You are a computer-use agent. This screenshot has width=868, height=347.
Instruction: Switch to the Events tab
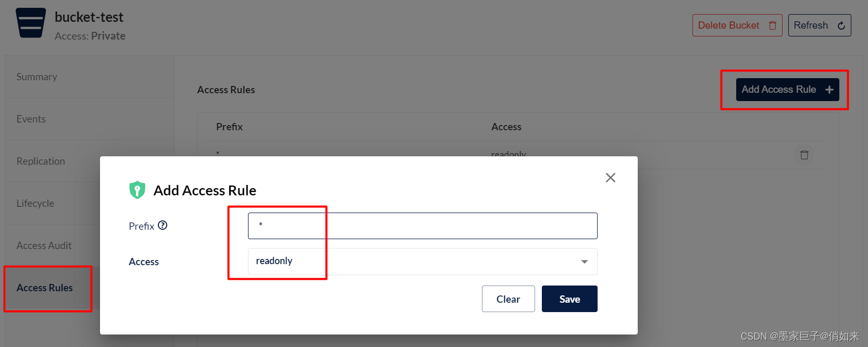31,119
